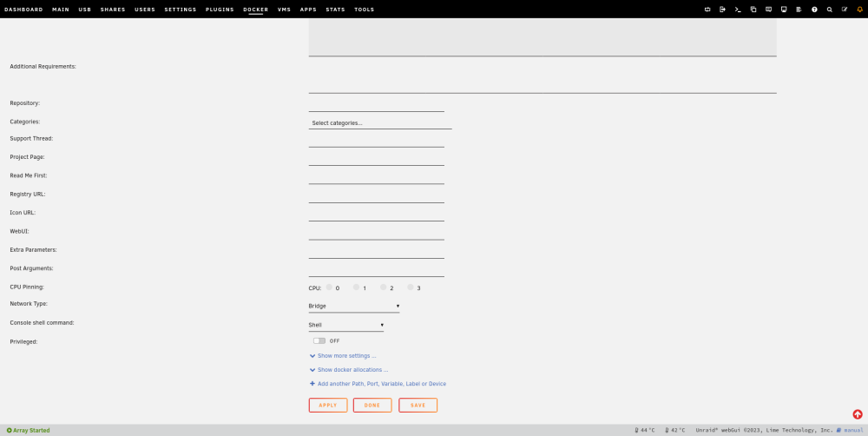Viewport: 868px width, 436px height.
Task: Click the Extra Parameters input field
Action: coord(377,252)
